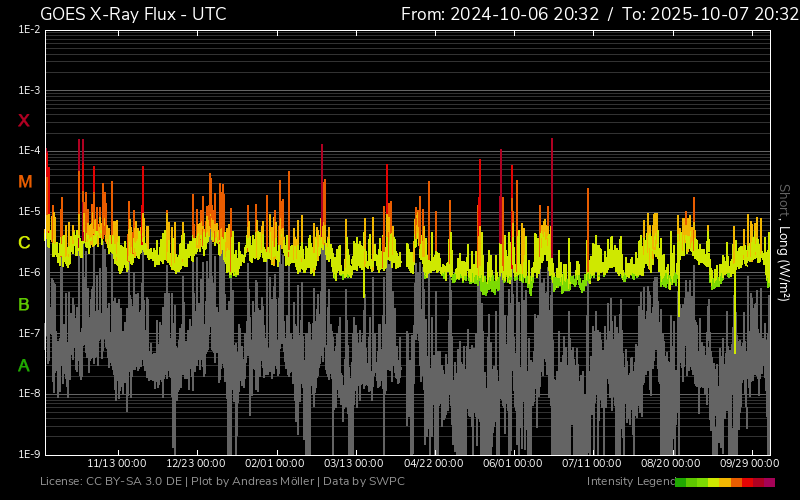Image resolution: width=800 pixels, height=500 pixels.
Task: Click the From date 2024-10-06 text
Action: tap(514, 14)
